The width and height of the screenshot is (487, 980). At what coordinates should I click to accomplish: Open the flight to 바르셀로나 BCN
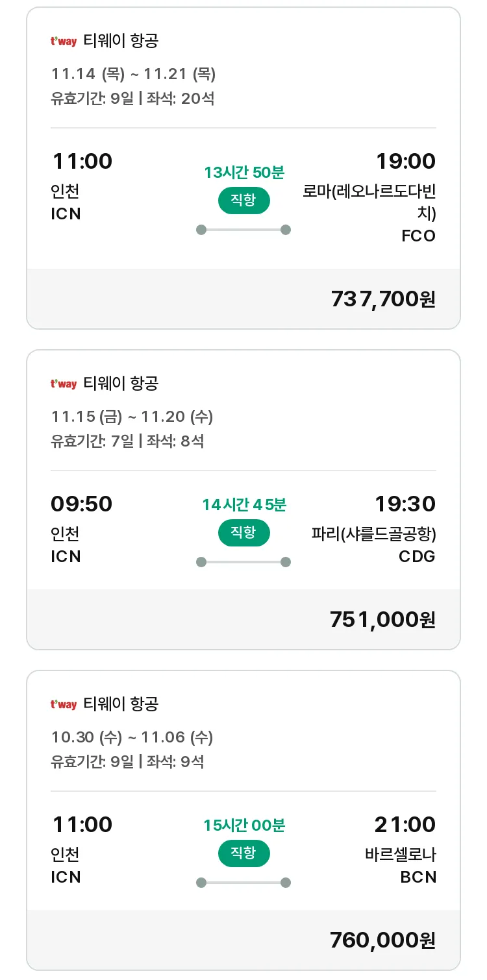pos(243,820)
